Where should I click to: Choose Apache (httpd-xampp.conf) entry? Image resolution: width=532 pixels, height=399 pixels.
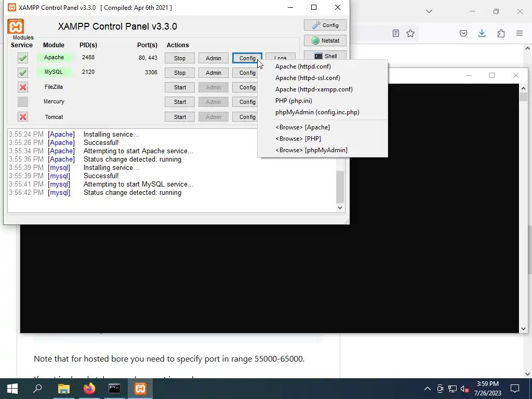coord(323,89)
